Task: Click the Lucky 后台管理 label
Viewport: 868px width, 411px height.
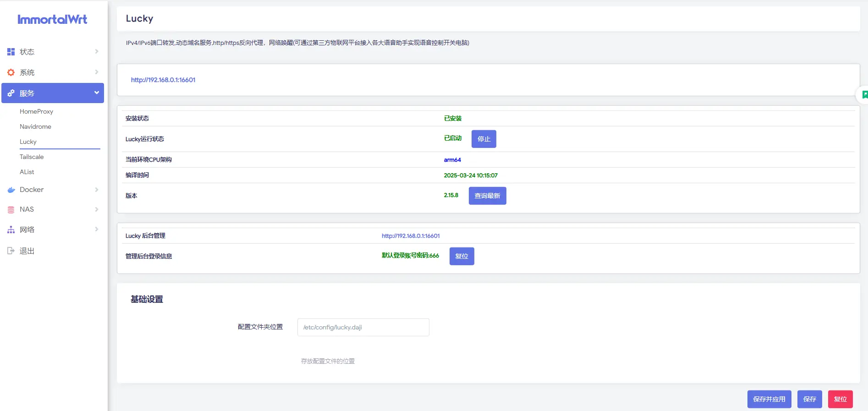Action: [145, 236]
